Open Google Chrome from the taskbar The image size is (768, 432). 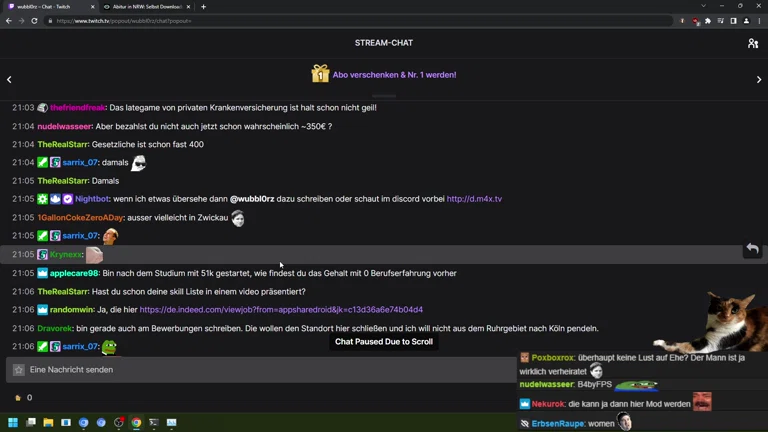tap(136, 422)
